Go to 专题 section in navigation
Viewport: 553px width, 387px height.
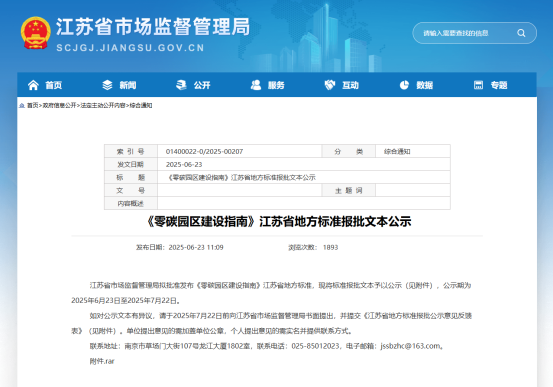(499, 85)
